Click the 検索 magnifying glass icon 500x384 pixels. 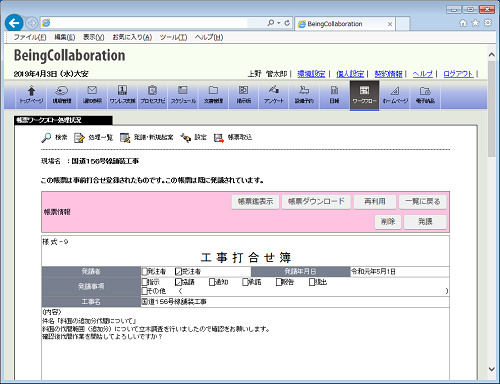click(46, 137)
